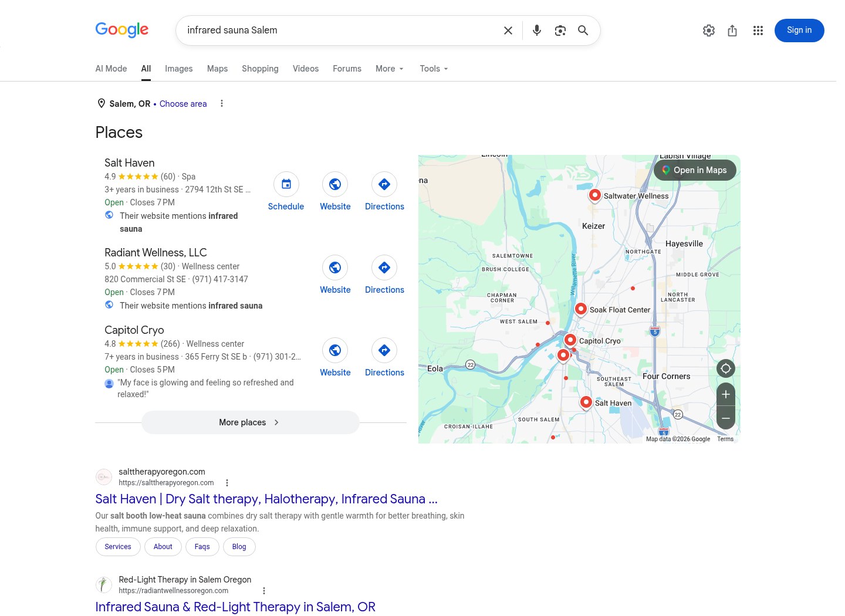845x616 pixels.
Task: Select the All results tab
Action: [x=146, y=69]
